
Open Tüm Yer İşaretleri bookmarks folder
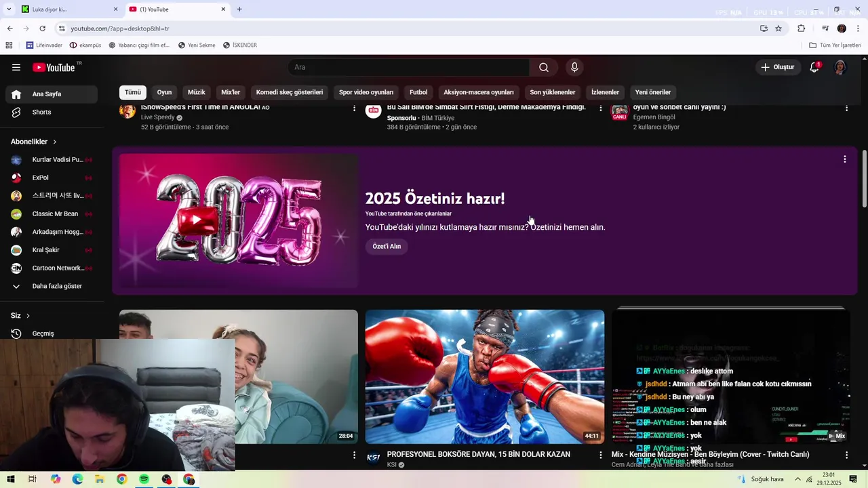835,45
